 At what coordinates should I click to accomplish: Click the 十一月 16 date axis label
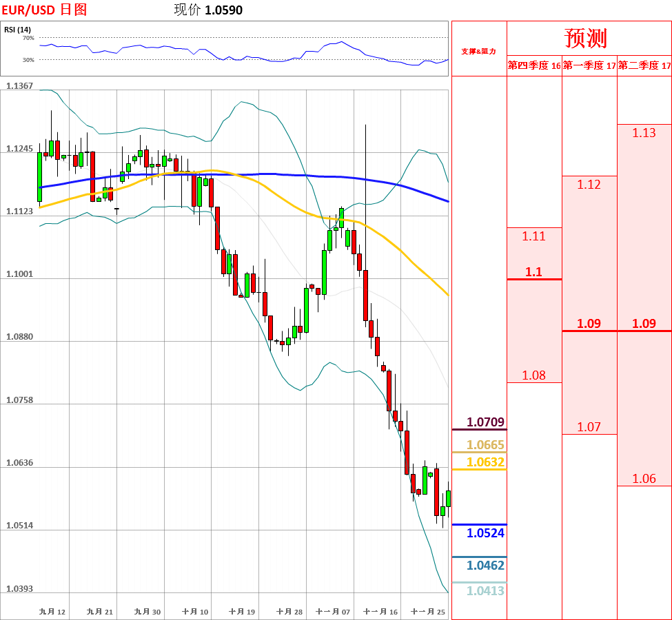tap(380, 612)
